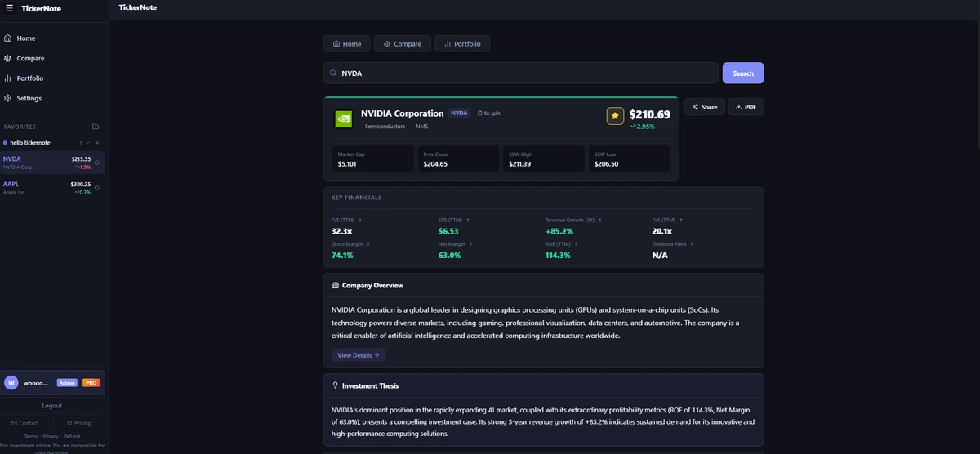
Task: Select the circle next to NVDA favorite
Action: [x=97, y=162]
